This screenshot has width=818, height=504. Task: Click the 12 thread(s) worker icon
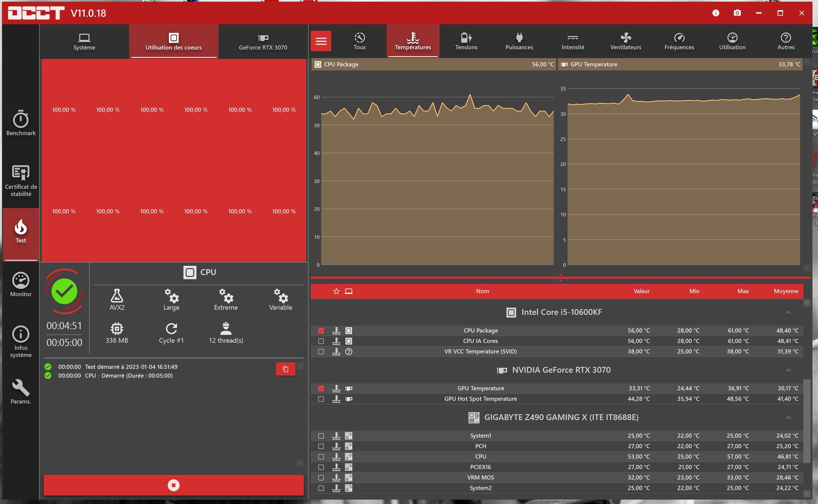click(x=226, y=328)
